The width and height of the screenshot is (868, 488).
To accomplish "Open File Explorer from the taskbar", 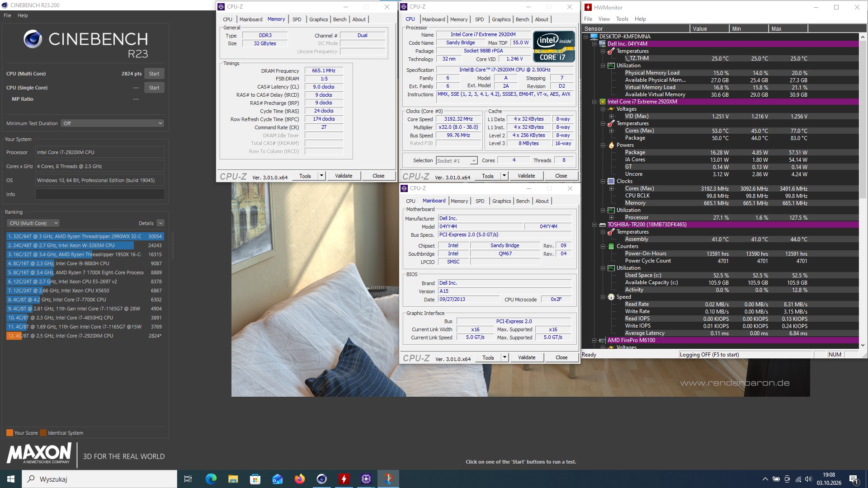I will pos(233,479).
